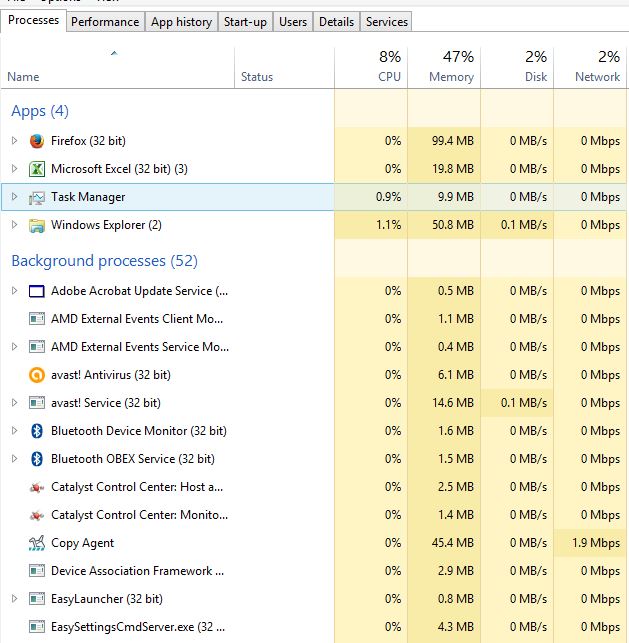Click the EasySettingsCmdServer.exe icon
Viewport: 629px width, 643px height.
[x=37, y=627]
